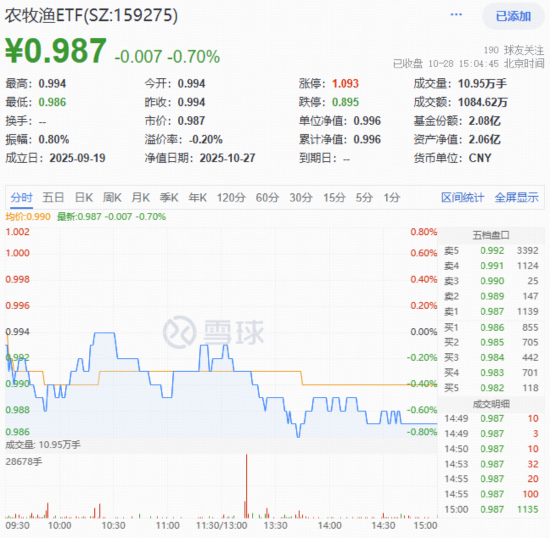Select the 卖3 0.990 order row
Viewport: 550px width, 538px height.
coord(491,281)
